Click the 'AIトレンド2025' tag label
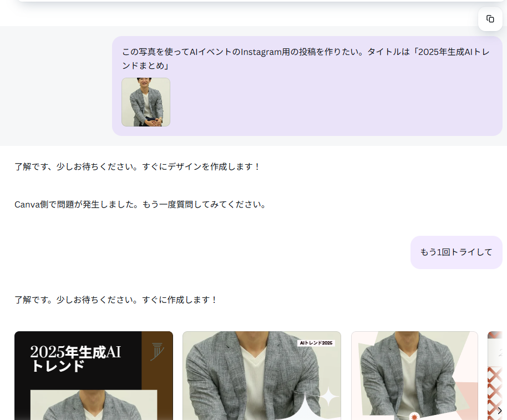Viewport: 507px width, 420px height. [x=316, y=343]
